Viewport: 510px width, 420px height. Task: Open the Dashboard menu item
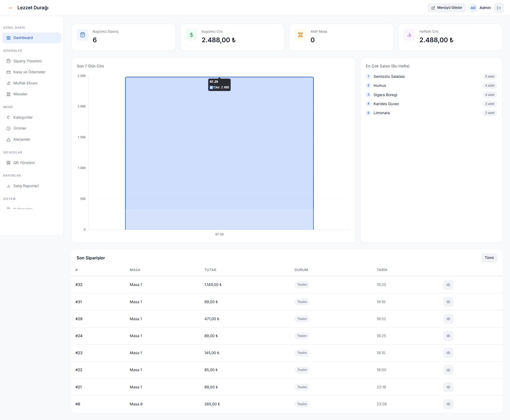(x=32, y=38)
